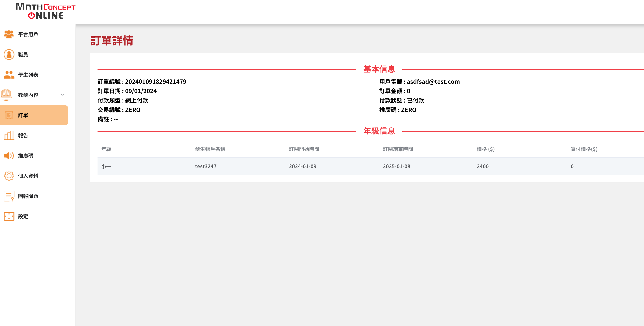Viewport: 644px width, 326px height.
Task: Click the 訂閱開始時間 column header
Action: [x=304, y=149]
